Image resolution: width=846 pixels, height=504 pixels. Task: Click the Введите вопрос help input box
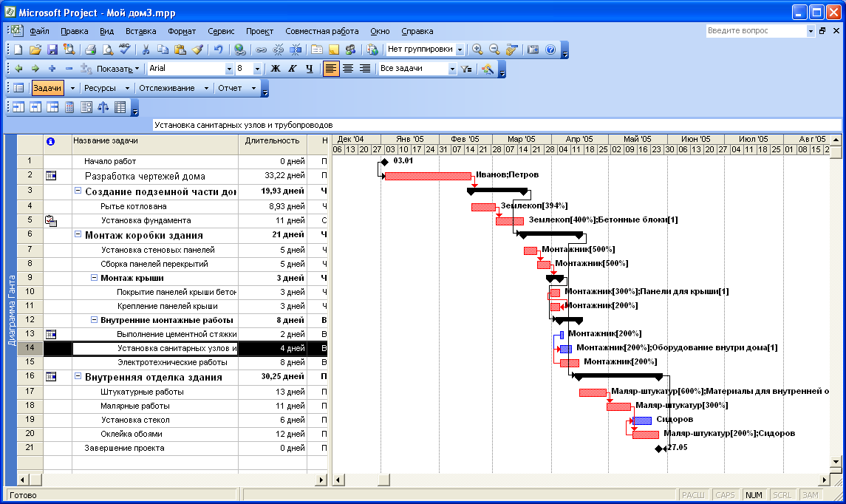click(x=756, y=31)
